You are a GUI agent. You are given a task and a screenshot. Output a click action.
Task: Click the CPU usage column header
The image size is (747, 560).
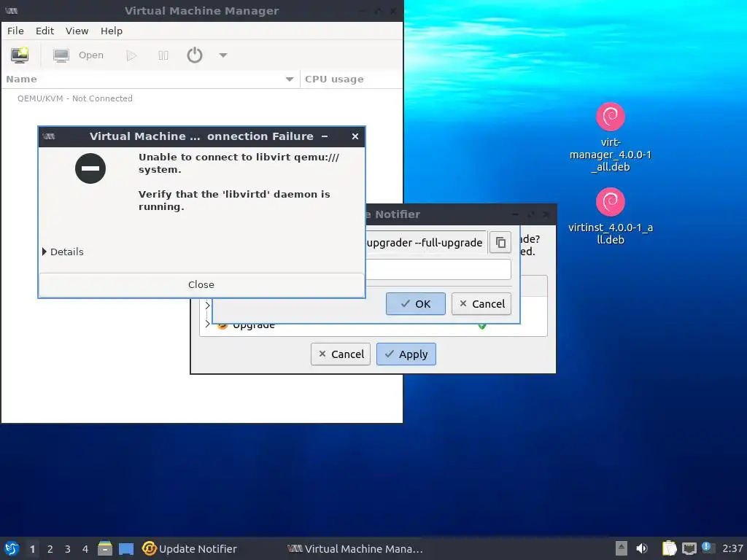[351, 79]
